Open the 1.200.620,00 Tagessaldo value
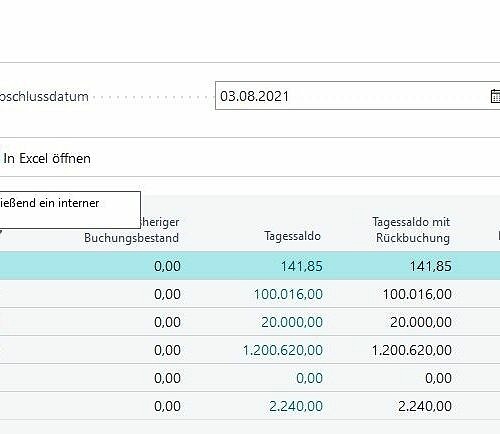This screenshot has height=434, width=500. point(283,350)
